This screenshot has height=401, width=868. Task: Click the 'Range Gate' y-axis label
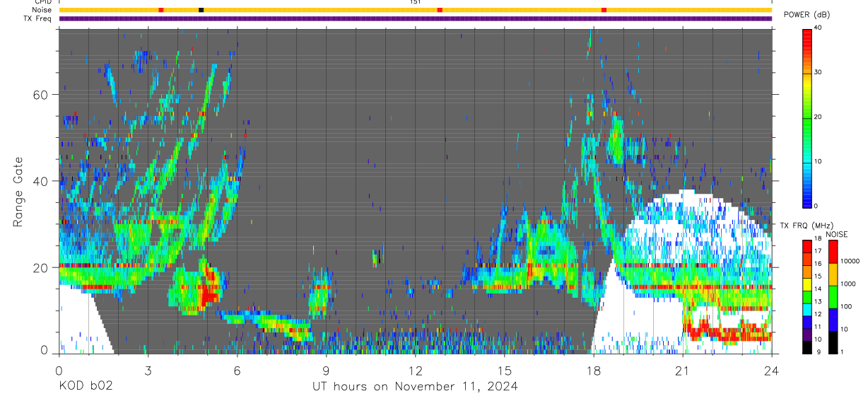(18, 191)
